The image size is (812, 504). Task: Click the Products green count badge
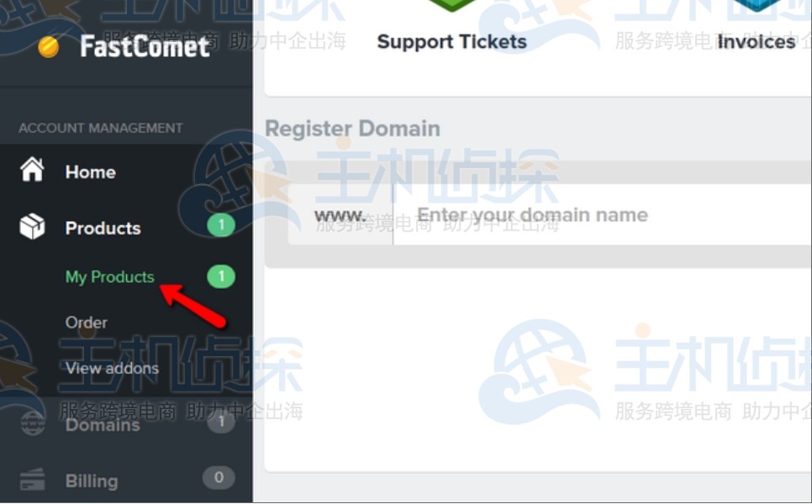click(221, 225)
